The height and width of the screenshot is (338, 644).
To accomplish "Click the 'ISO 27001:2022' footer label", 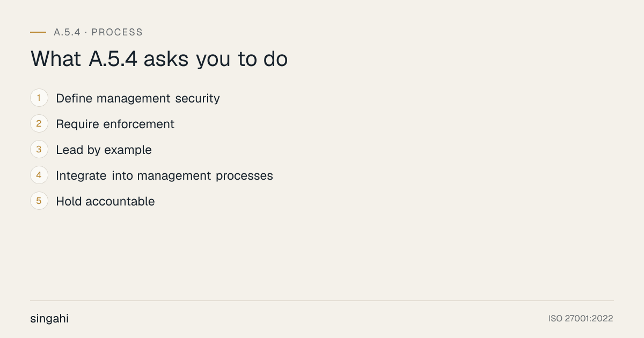I will (581, 319).
